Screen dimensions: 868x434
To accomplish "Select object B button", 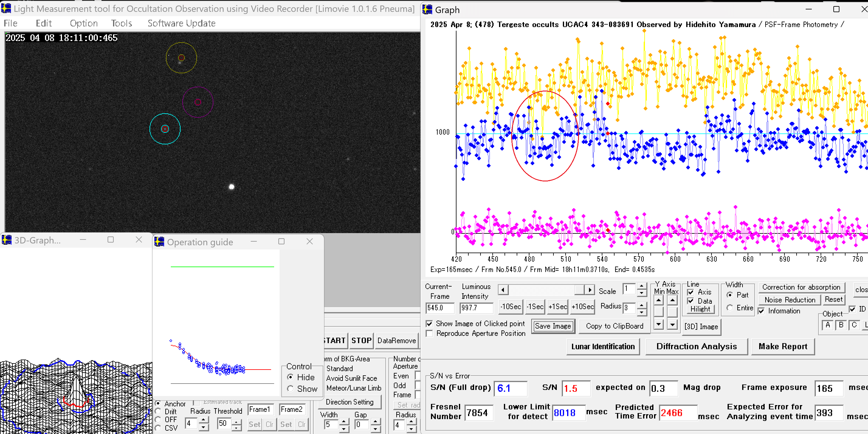I will pyautogui.click(x=841, y=325).
